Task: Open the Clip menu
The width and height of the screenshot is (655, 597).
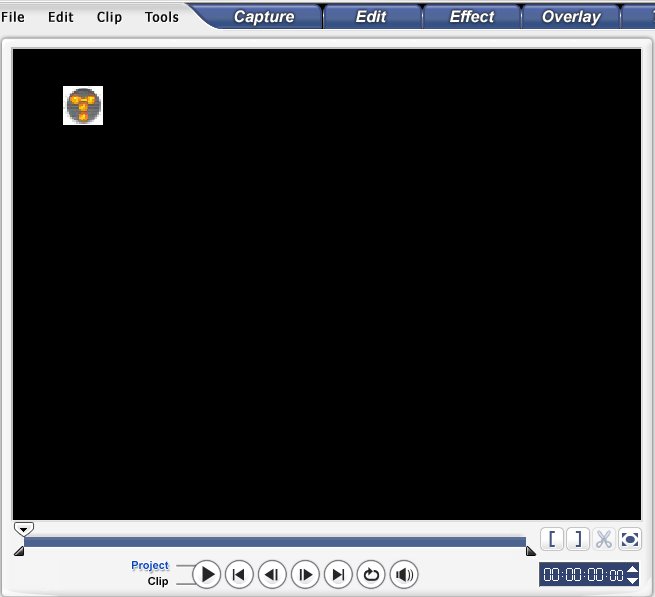Action: click(109, 17)
